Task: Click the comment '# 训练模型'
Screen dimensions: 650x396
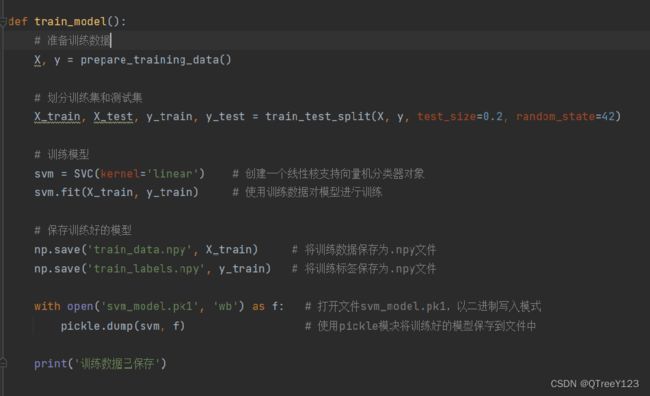Action: tap(62, 155)
